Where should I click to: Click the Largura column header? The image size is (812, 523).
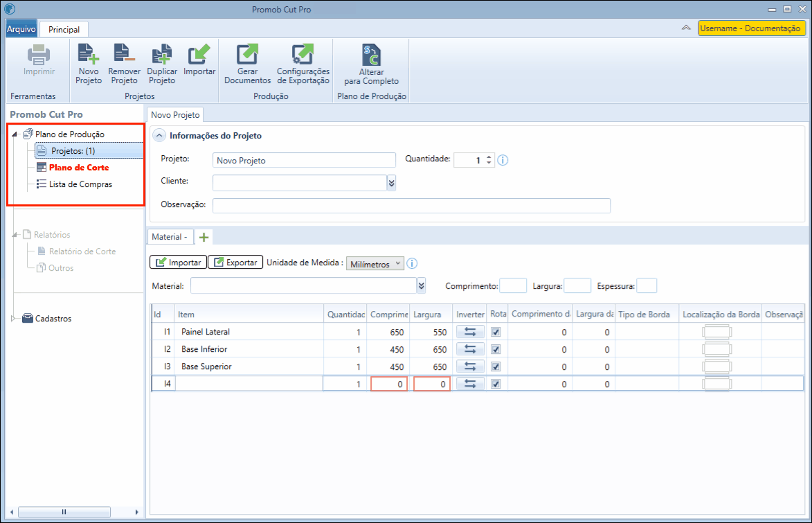point(431,314)
